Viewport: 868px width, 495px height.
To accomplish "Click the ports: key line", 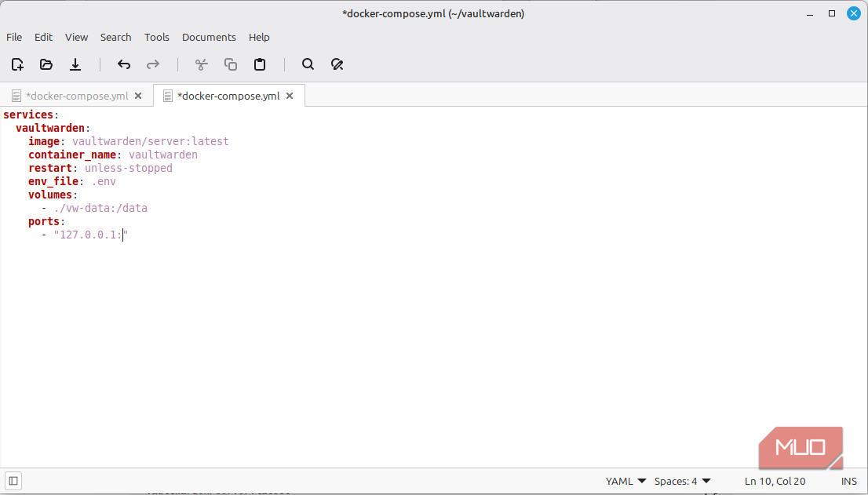I will point(46,221).
